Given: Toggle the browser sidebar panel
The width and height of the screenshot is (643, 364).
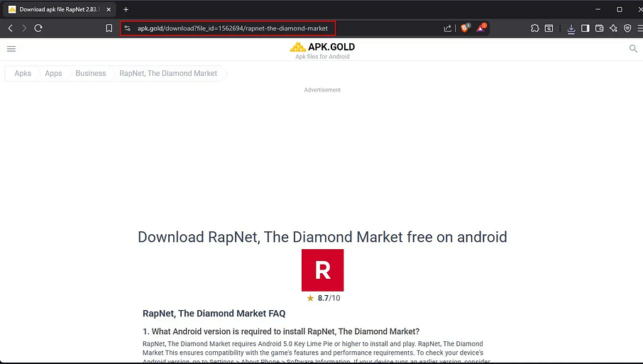Looking at the screenshot, I should pos(586,28).
